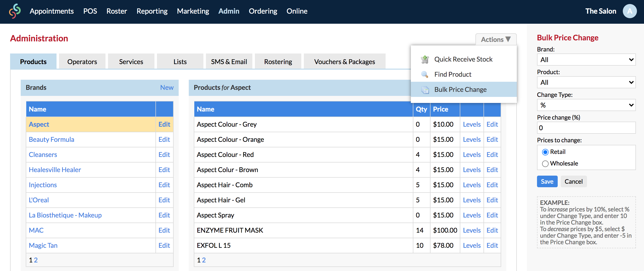Click the Price change (%) input field

pyautogui.click(x=586, y=128)
